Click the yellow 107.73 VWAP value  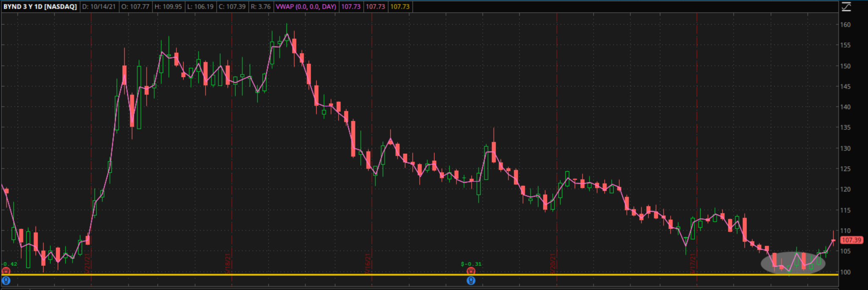[x=400, y=7]
